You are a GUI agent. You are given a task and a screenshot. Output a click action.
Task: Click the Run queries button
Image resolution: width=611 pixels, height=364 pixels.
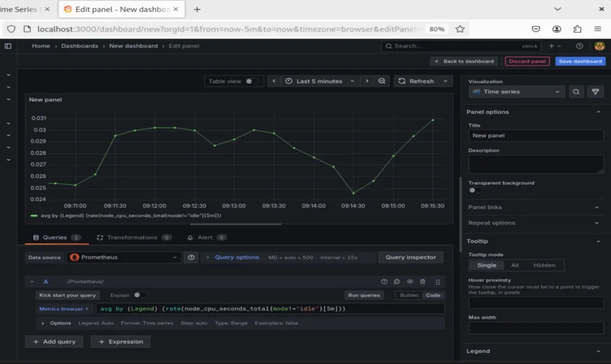point(363,295)
